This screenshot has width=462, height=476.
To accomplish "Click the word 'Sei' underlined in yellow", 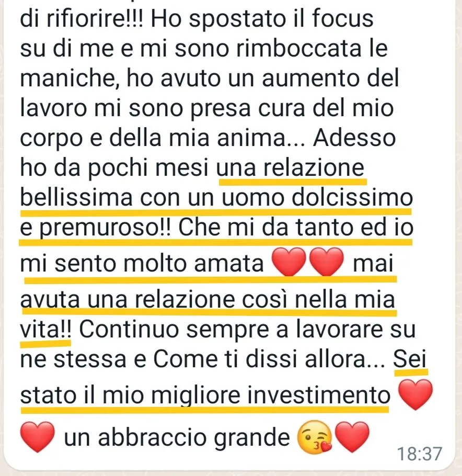I will (x=410, y=359).
